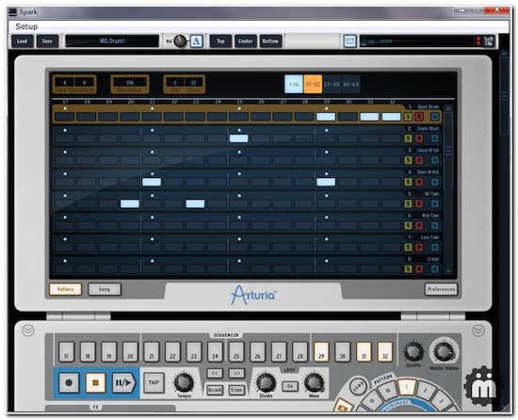Open the Time Signature selector
This screenshot has height=420, width=518.
(x=74, y=84)
